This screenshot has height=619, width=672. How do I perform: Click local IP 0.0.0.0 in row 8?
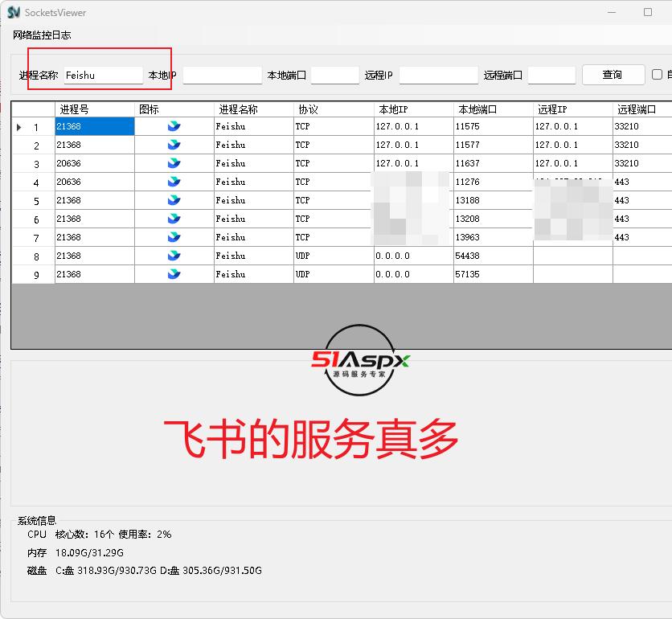click(x=414, y=256)
